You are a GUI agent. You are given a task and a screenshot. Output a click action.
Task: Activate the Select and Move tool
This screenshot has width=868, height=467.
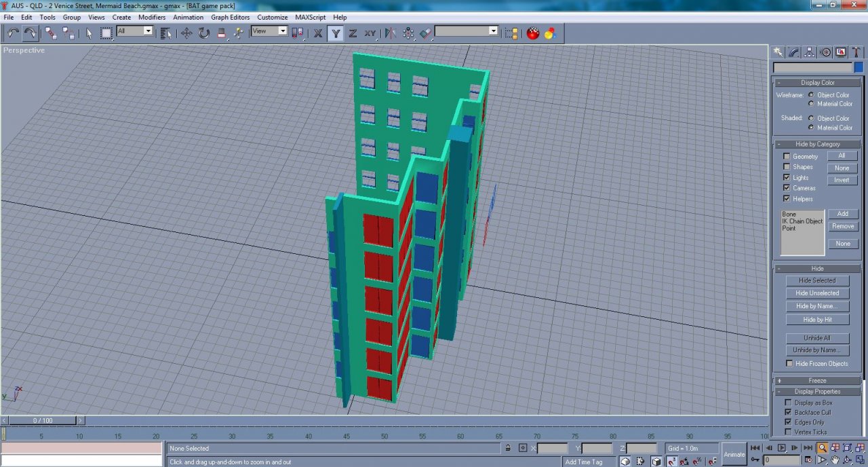pyautogui.click(x=186, y=33)
